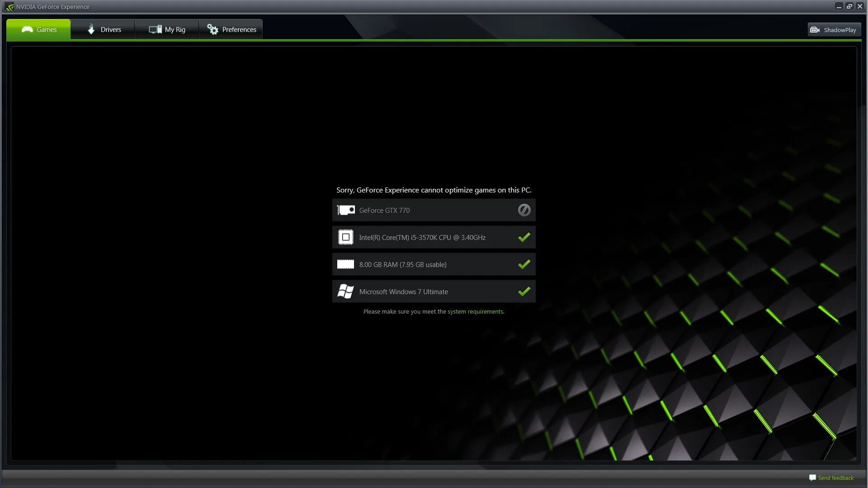Click the green checkmark on the CPU row

pyautogui.click(x=524, y=237)
